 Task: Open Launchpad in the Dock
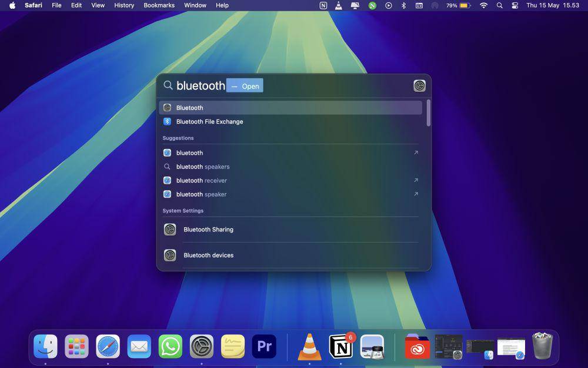(x=76, y=346)
